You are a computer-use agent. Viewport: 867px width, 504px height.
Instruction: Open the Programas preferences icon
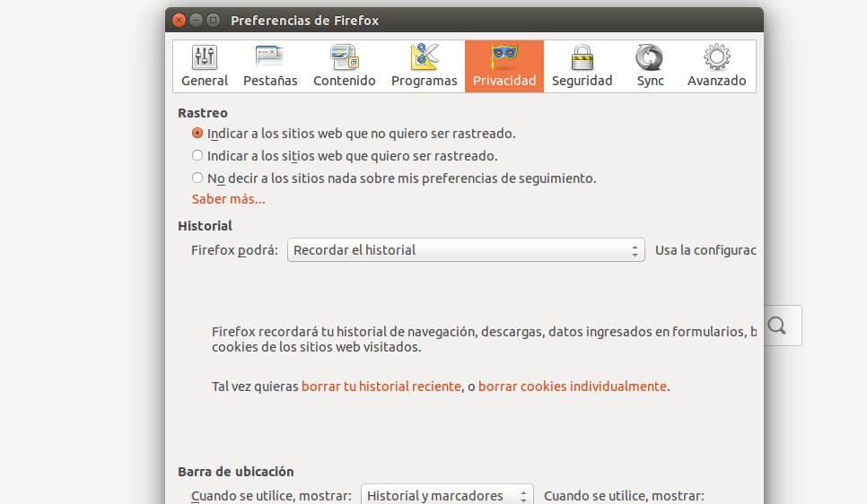coord(424,58)
